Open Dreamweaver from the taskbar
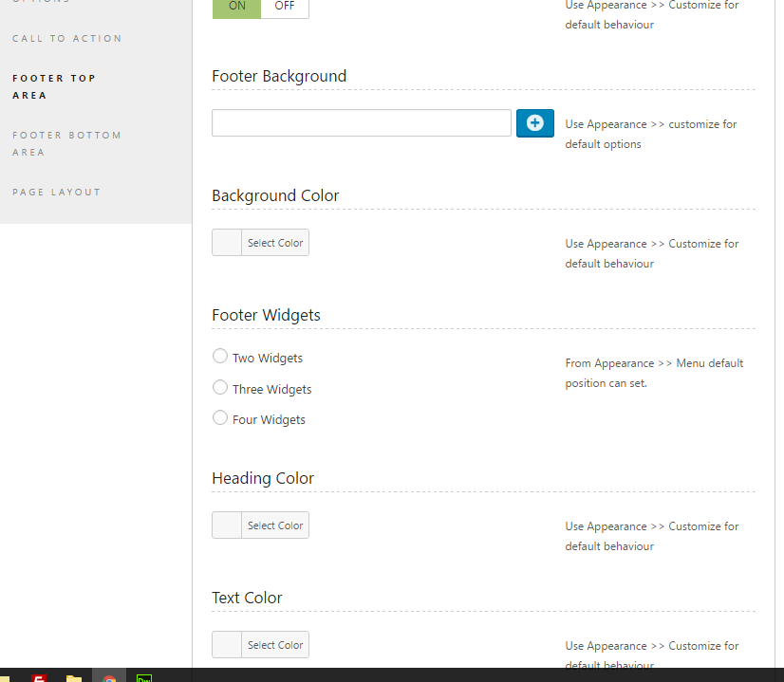The width and height of the screenshot is (784, 682). 144,678
